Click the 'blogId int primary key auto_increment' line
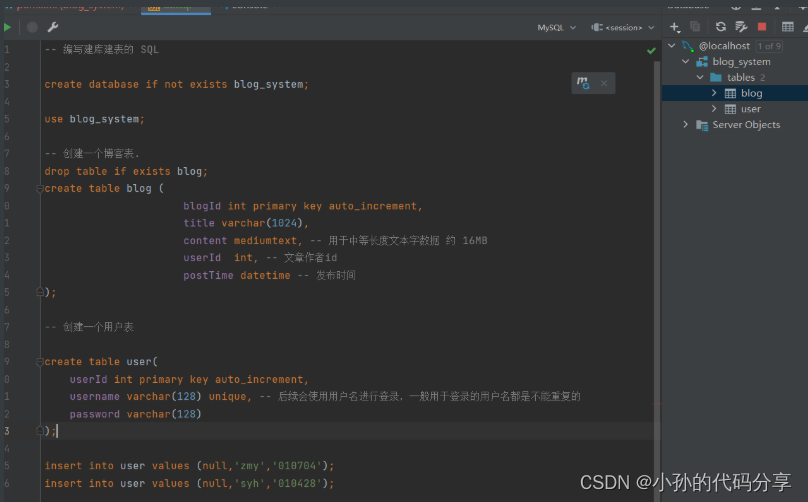 302,206
